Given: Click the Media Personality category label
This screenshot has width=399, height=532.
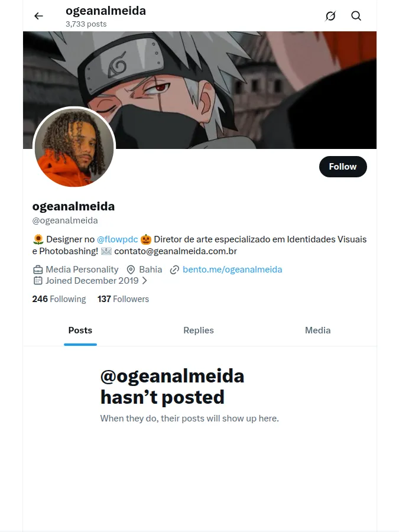Looking at the screenshot, I should pyautogui.click(x=82, y=270).
